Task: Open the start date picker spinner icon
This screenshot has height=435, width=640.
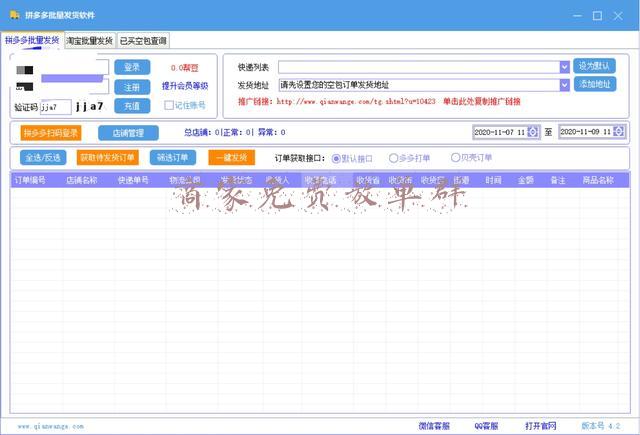Action: (x=532, y=132)
